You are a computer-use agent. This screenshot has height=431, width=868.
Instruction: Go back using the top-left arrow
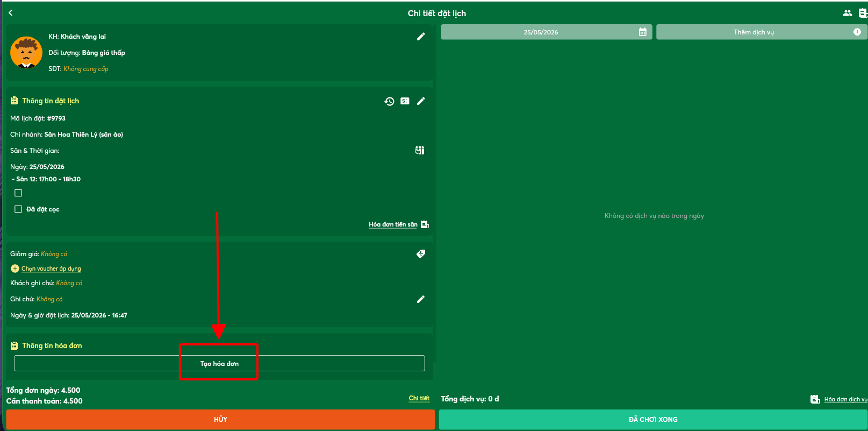tap(11, 12)
